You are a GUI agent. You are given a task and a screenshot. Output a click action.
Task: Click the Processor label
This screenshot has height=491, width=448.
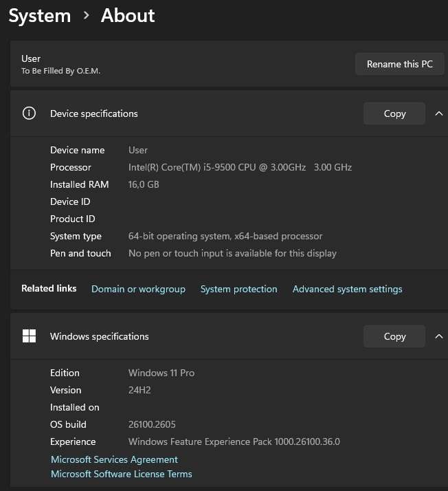tap(70, 167)
